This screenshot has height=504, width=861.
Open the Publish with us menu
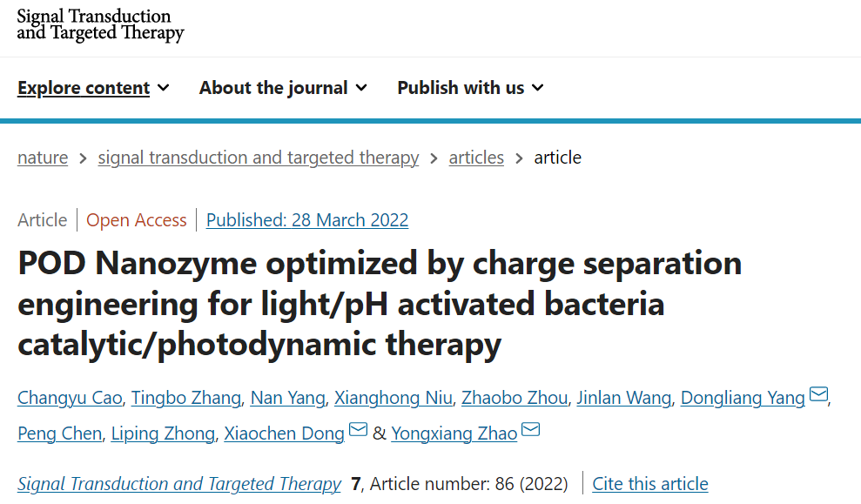click(461, 88)
